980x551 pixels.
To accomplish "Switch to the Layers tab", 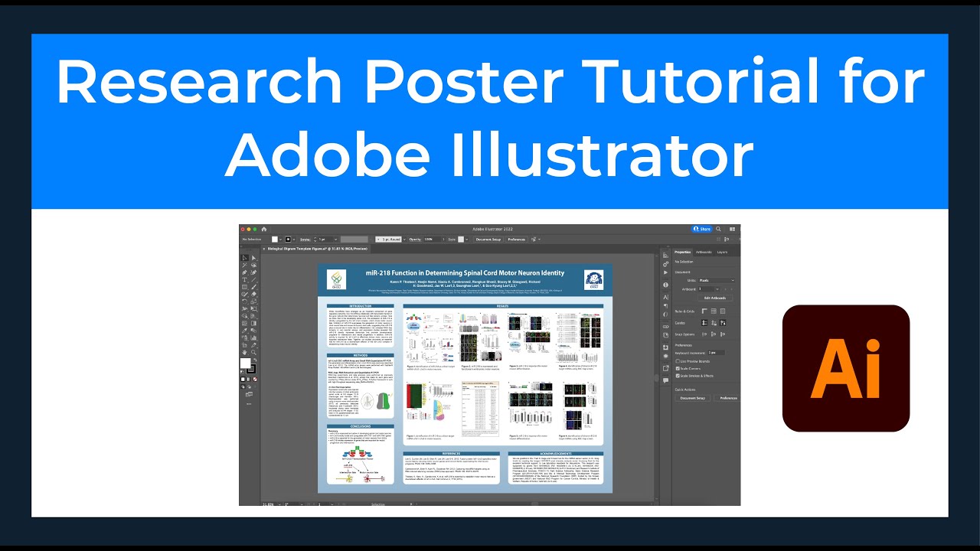I will click(722, 252).
